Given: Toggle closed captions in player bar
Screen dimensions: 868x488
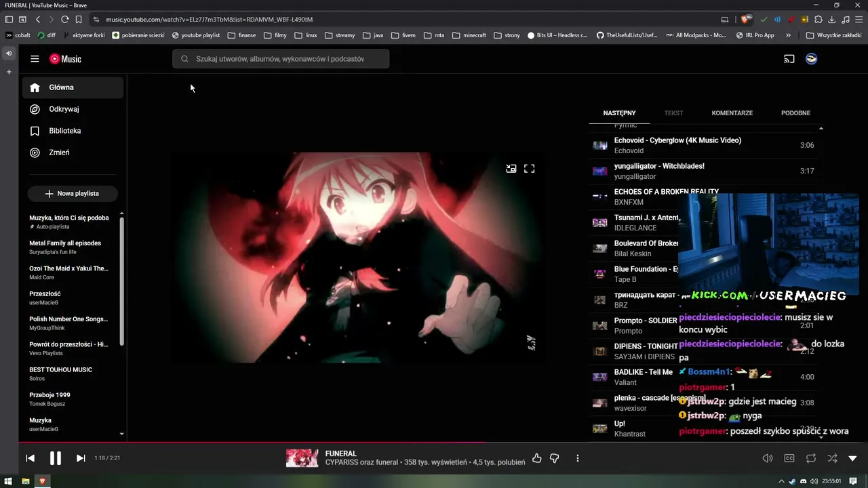Looking at the screenshot, I should (x=789, y=458).
